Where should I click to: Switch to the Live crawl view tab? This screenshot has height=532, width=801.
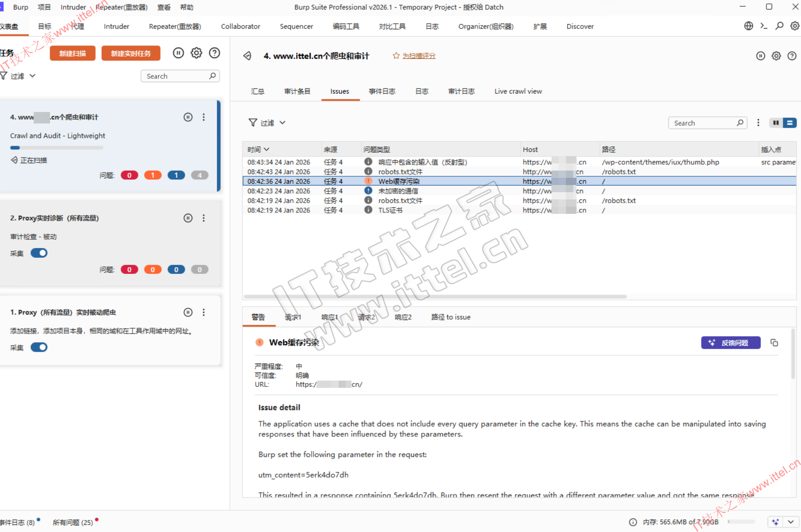pyautogui.click(x=518, y=91)
